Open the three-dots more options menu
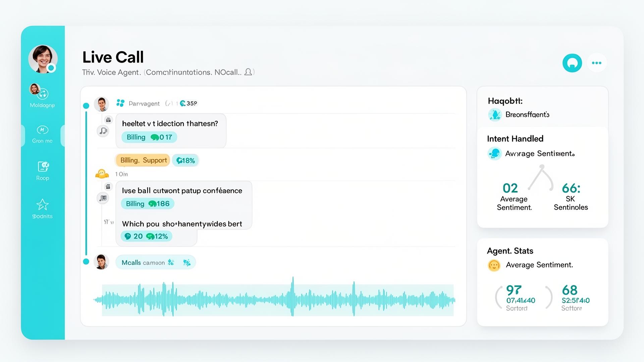The width and height of the screenshot is (644, 362). [596, 63]
